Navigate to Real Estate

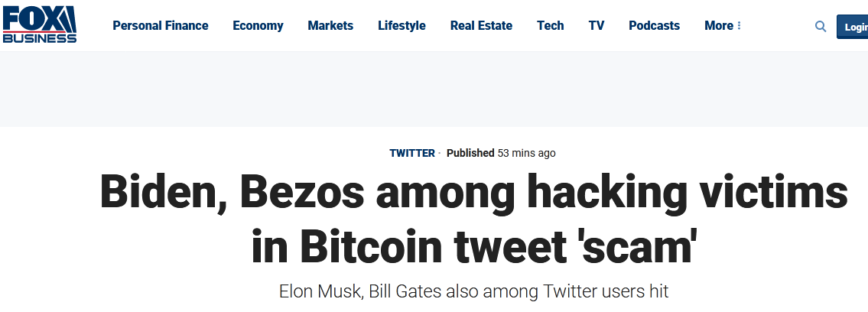(481, 26)
